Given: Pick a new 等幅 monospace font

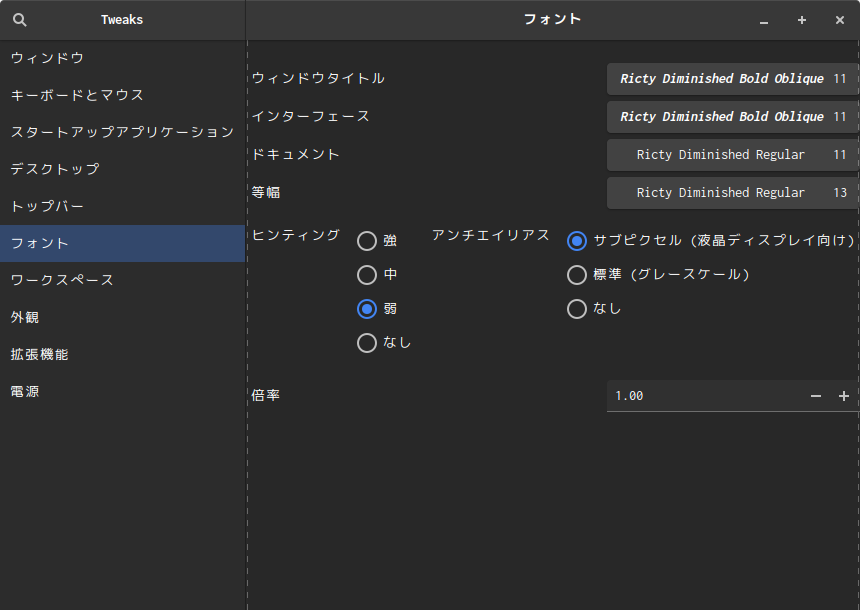Looking at the screenshot, I should pos(731,192).
